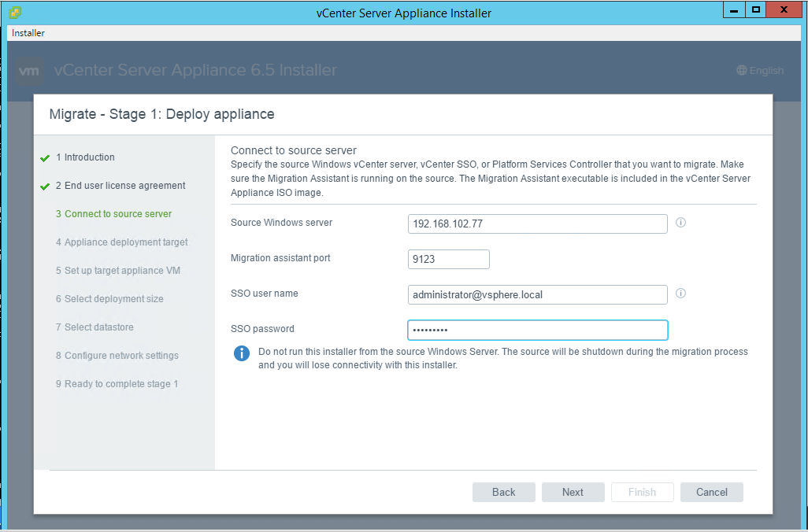Image resolution: width=808 pixels, height=532 pixels.
Task: Select step 9 Ready to complete stage 1
Action: click(x=117, y=384)
